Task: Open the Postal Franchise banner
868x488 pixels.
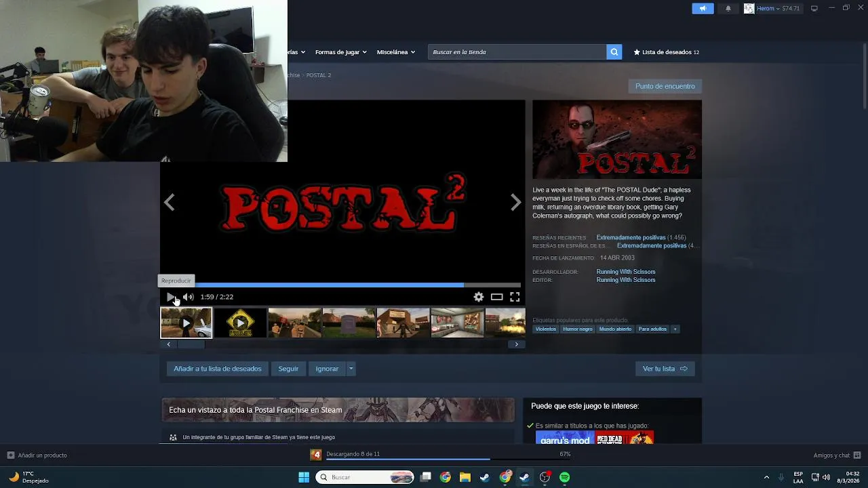Action: coord(338,410)
